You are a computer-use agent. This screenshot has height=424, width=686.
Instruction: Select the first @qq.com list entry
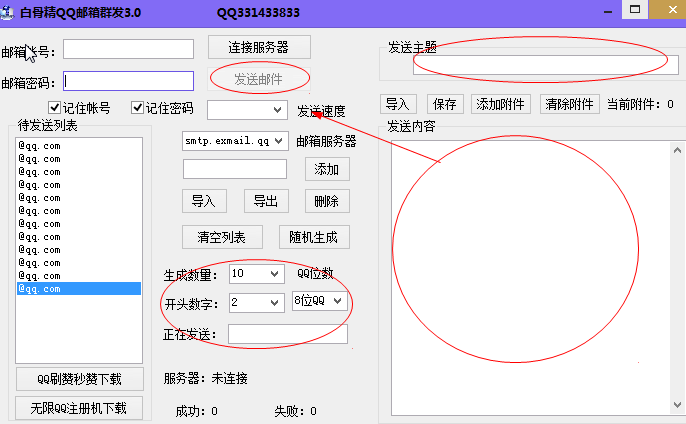click(x=79, y=145)
